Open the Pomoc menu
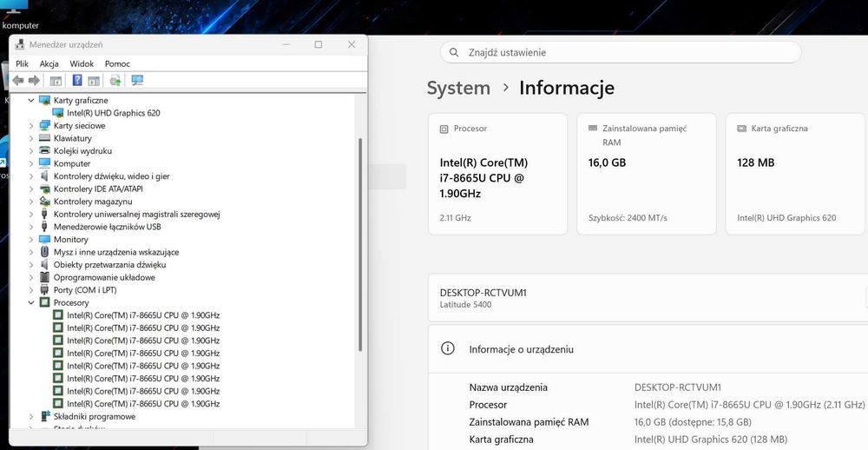The height and width of the screenshot is (450, 868). (x=117, y=63)
